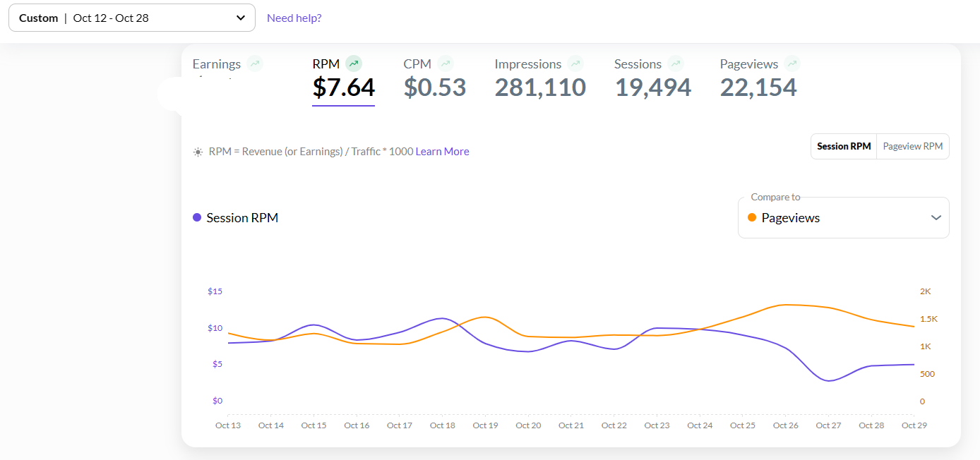Viewport: 980px width, 460px height.
Task: Click the trend icon beside Pageviews
Action: point(792,63)
